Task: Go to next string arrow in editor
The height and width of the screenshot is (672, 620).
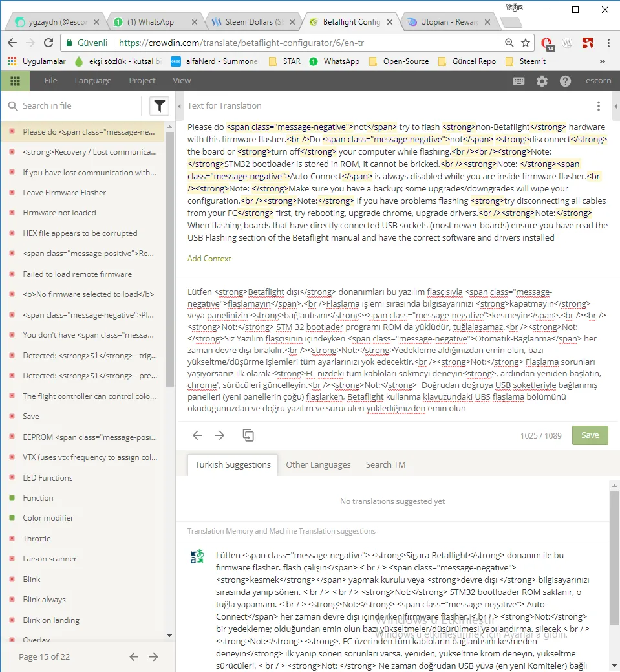Action: [x=220, y=435]
